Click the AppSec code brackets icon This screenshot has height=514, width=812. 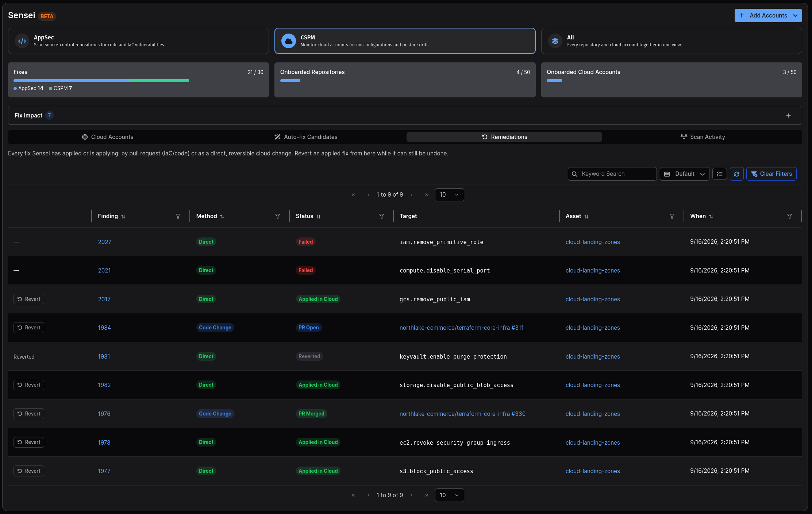click(x=22, y=41)
